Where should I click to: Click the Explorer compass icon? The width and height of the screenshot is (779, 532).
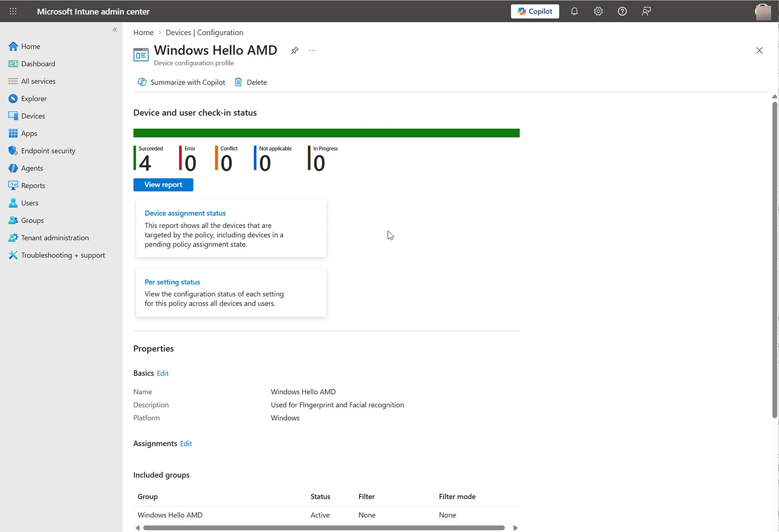point(13,99)
